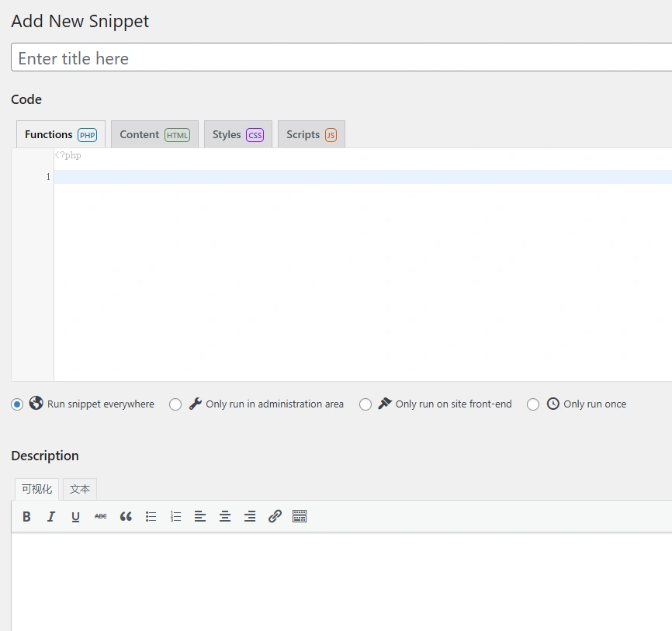This screenshot has width=672, height=631.
Task: Insert a blockquote
Action: pyautogui.click(x=126, y=516)
